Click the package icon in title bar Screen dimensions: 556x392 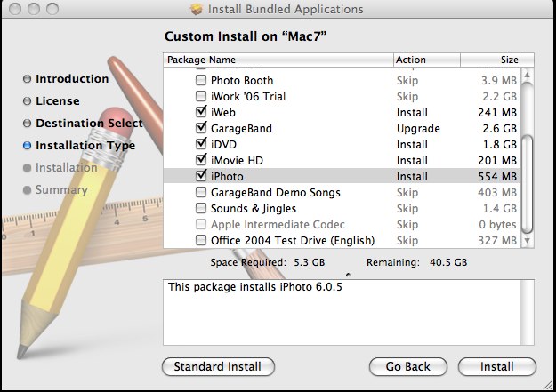(x=196, y=9)
